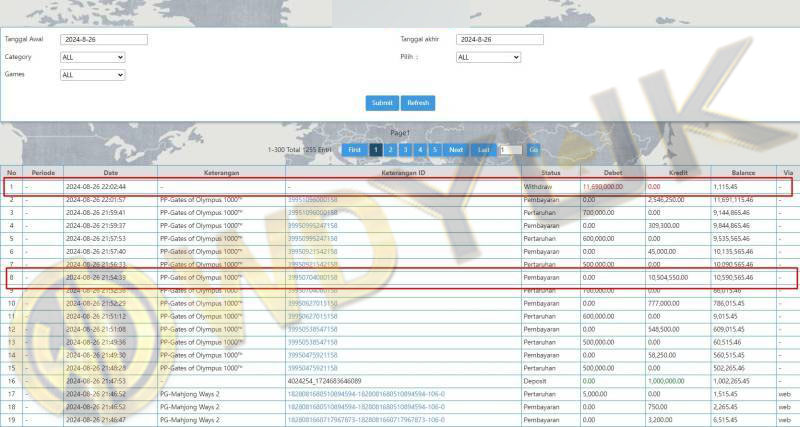
Task: Select date 2024-08-26 21:59:41
Action: click(x=96, y=213)
